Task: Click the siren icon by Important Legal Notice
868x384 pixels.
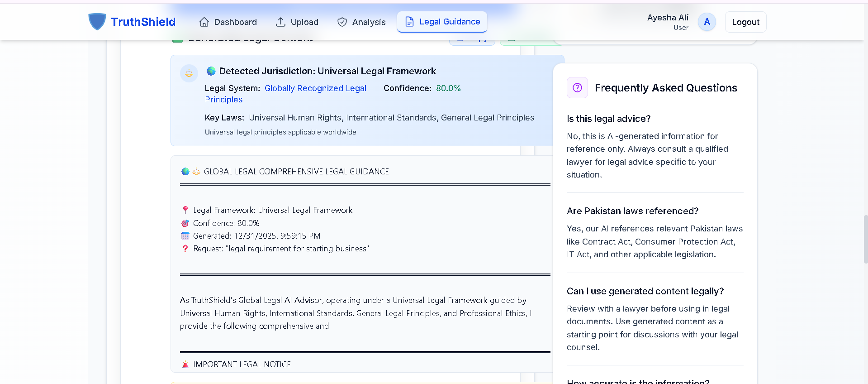Action: (x=185, y=365)
